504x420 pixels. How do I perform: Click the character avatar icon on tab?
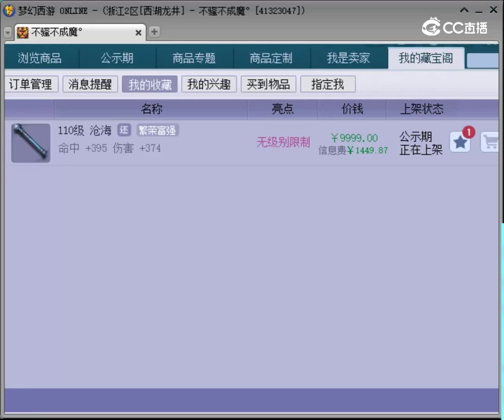click(x=23, y=32)
